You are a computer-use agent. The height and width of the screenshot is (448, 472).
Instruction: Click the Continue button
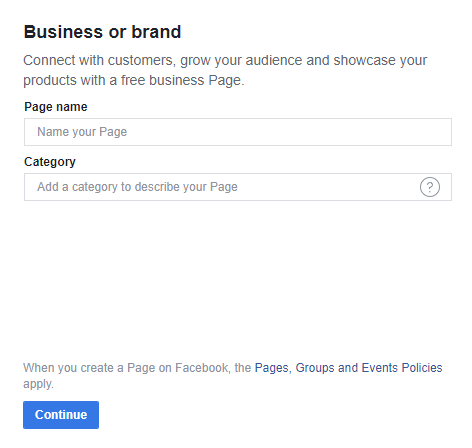tap(61, 415)
